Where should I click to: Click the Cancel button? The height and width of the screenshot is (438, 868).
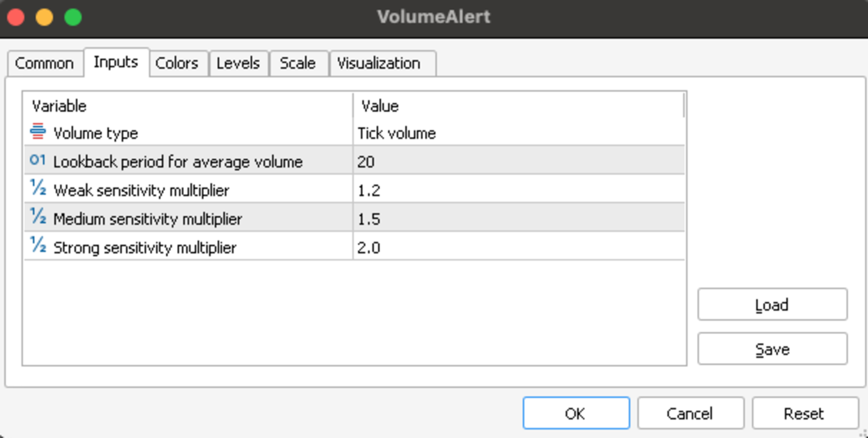click(x=690, y=414)
